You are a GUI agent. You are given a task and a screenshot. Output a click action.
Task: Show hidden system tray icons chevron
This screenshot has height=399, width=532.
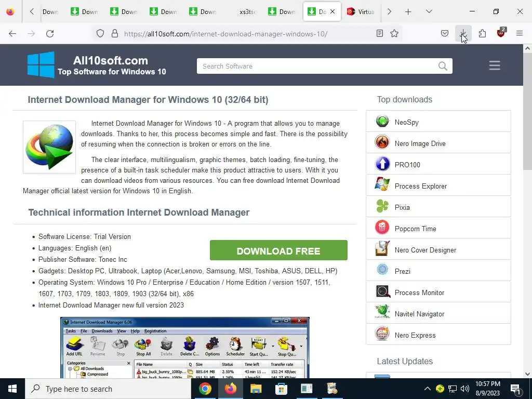(x=428, y=389)
